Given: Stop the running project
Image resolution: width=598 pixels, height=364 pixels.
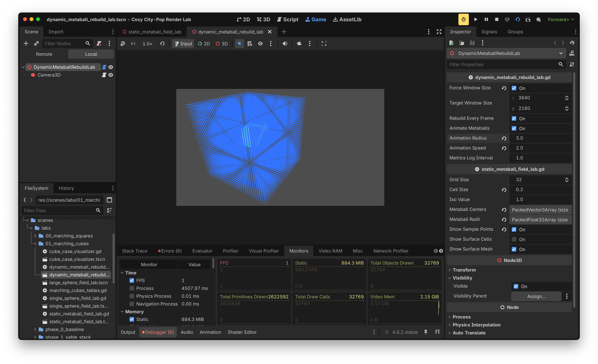Looking at the screenshot, I should 497,19.
